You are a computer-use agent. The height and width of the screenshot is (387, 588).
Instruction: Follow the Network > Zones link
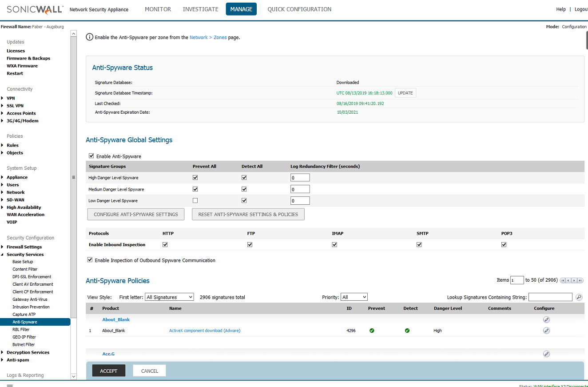click(208, 37)
